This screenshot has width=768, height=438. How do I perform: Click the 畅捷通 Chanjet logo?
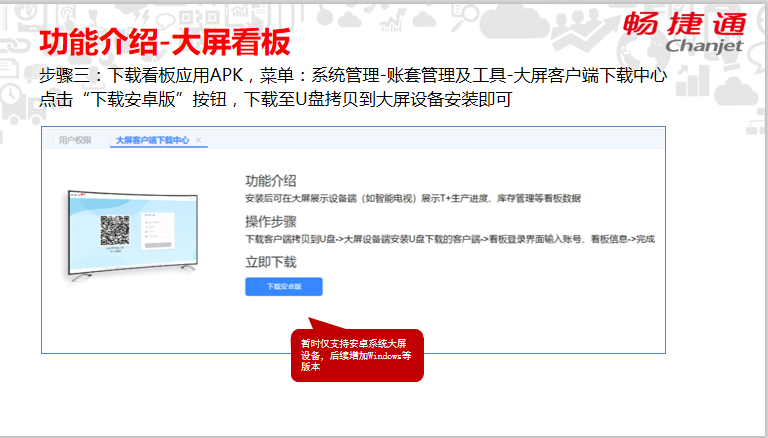(685, 32)
